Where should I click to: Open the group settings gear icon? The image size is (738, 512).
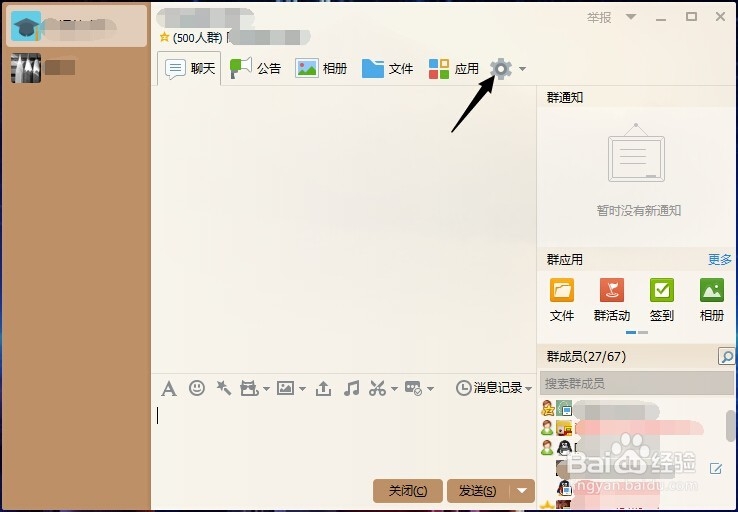tap(501, 69)
